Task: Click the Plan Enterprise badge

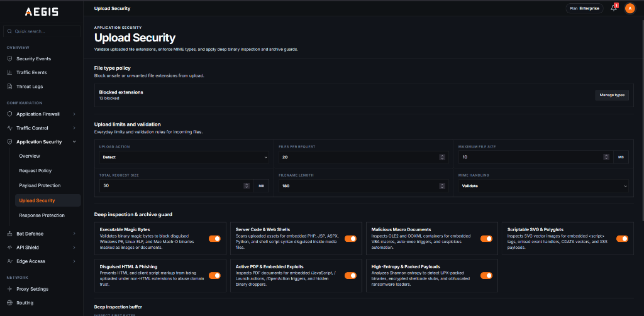Action: click(x=584, y=8)
